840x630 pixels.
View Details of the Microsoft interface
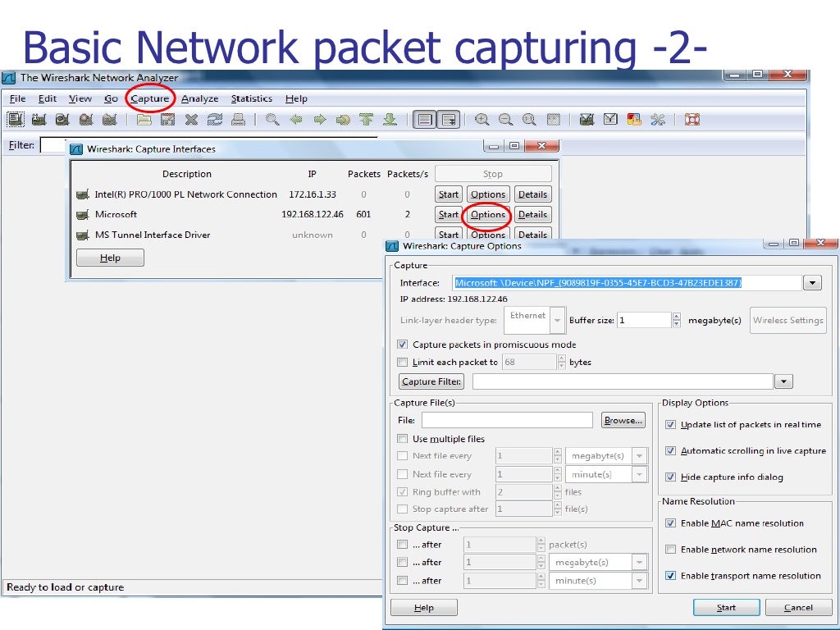click(532, 215)
